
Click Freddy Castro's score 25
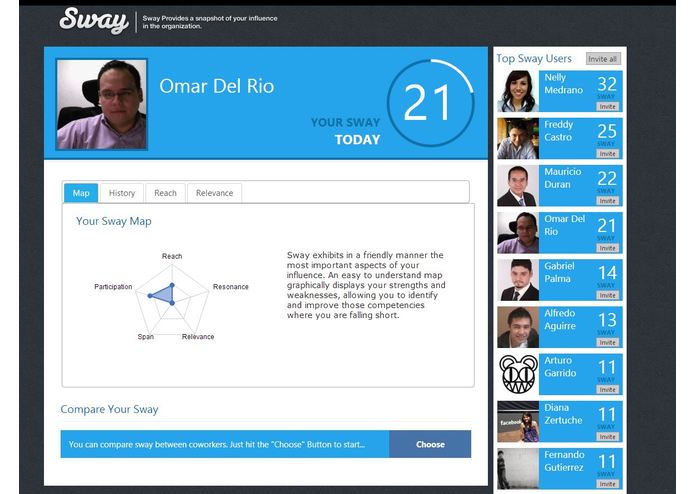[607, 131]
